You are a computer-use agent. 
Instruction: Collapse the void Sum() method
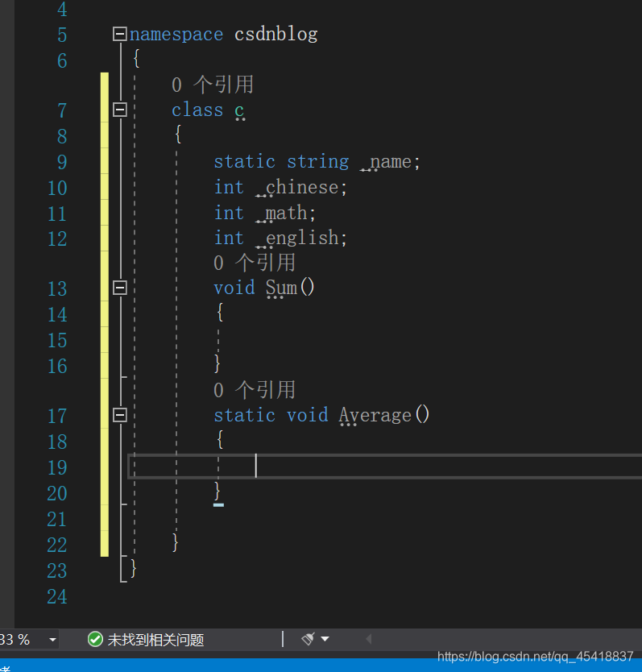coord(119,288)
